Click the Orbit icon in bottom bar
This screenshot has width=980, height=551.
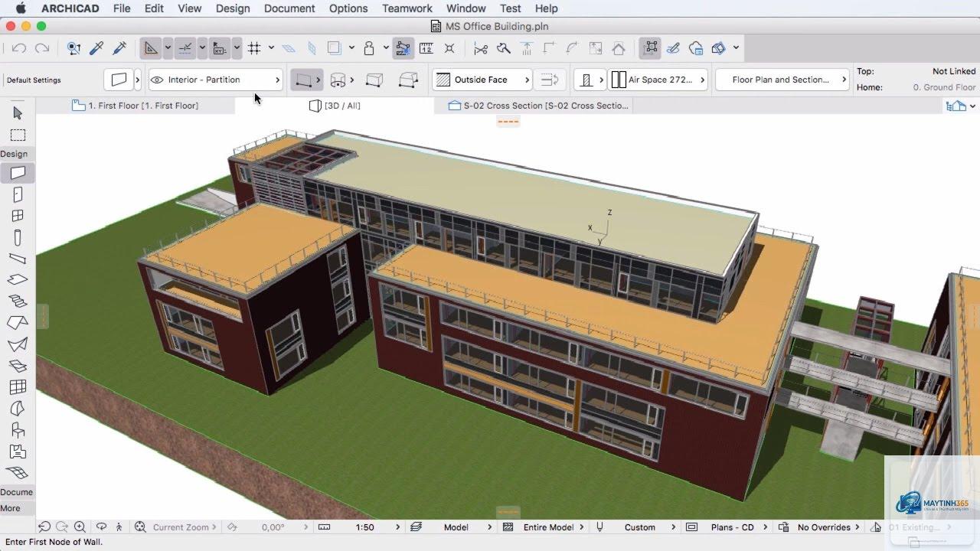101,527
